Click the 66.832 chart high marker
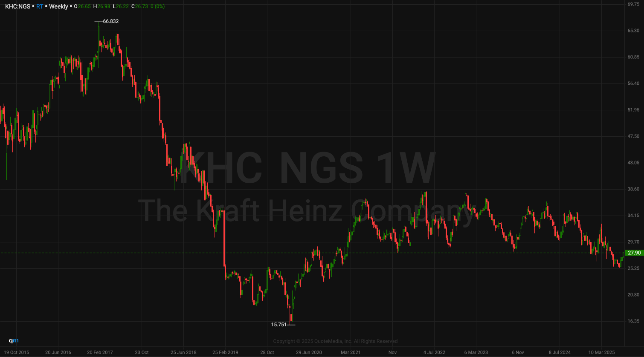 point(110,21)
